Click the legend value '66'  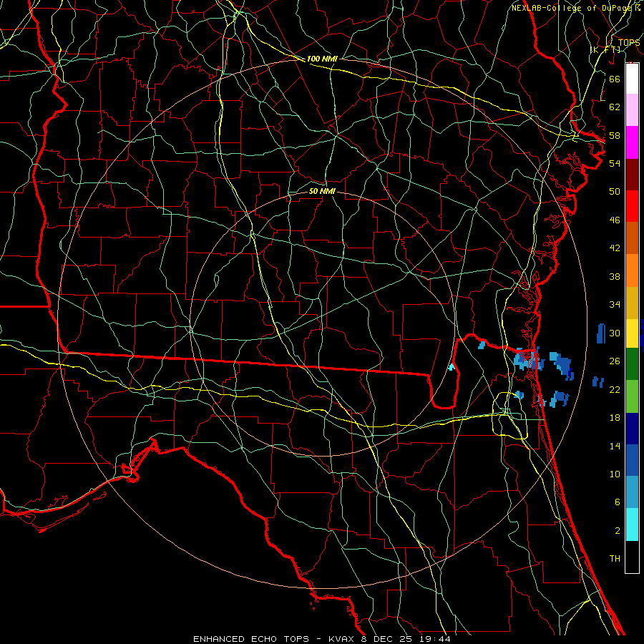click(615, 79)
